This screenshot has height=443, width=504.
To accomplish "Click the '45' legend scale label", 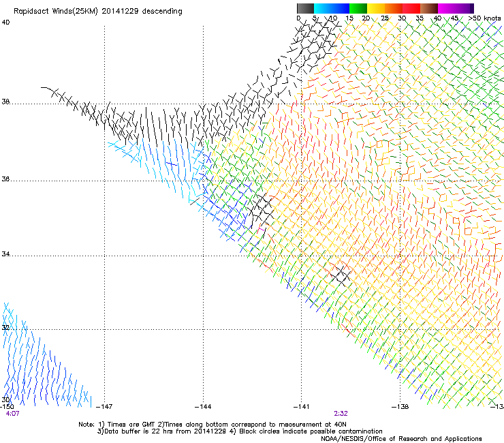I will pyautogui.click(x=454, y=18).
